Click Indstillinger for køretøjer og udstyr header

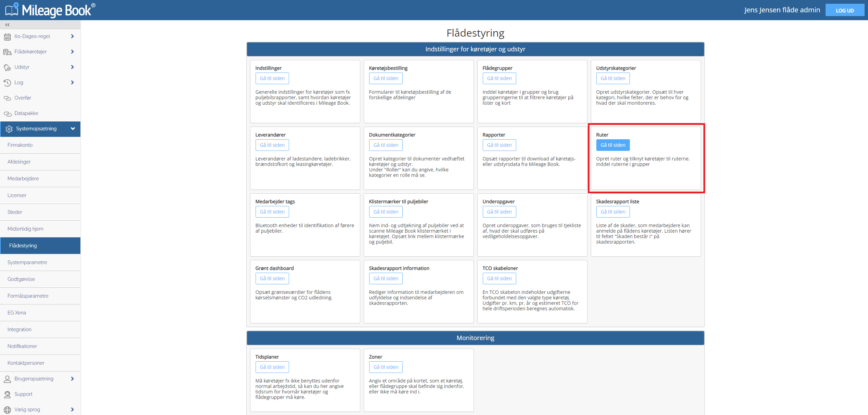[475, 49]
